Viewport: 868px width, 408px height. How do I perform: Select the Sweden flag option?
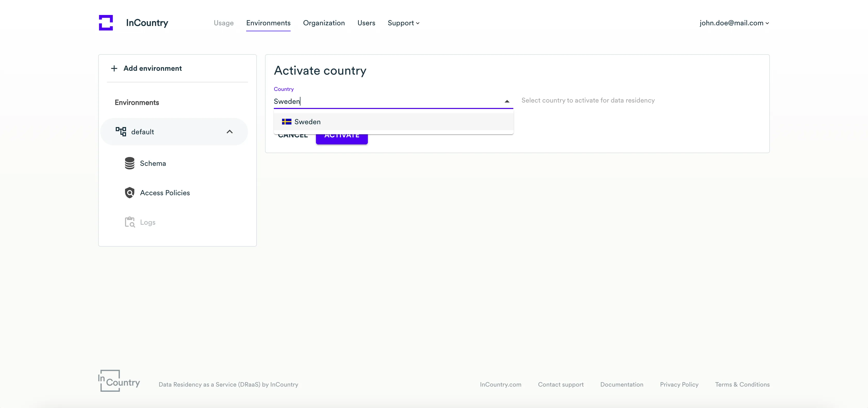pyautogui.click(x=287, y=122)
